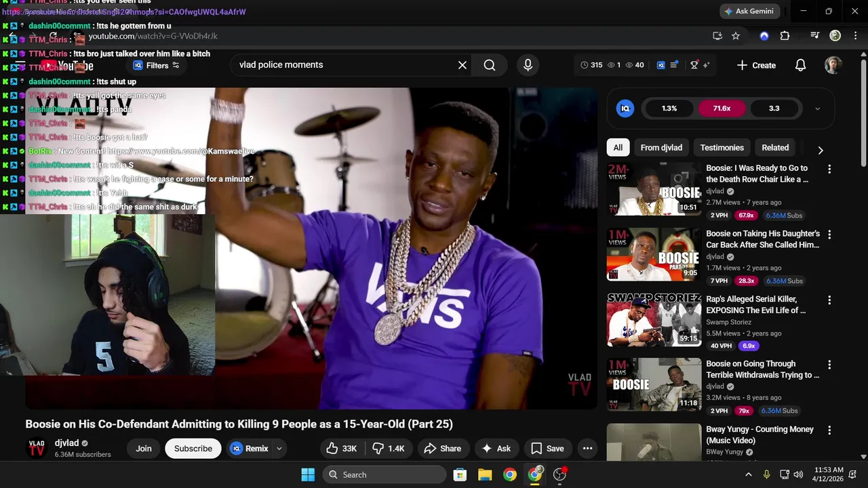Open options for Rap's Alleged Serial Killer video
The height and width of the screenshot is (488, 868).
point(829,300)
